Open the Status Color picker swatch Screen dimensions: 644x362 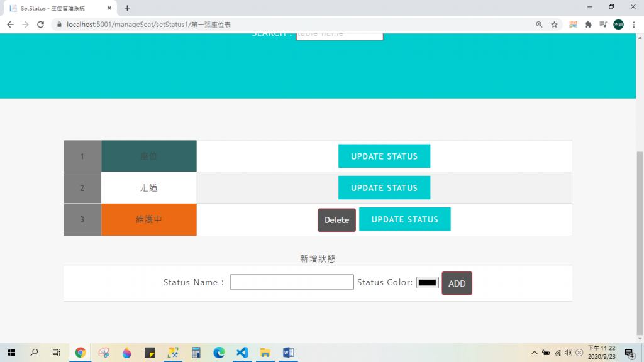[x=427, y=282]
